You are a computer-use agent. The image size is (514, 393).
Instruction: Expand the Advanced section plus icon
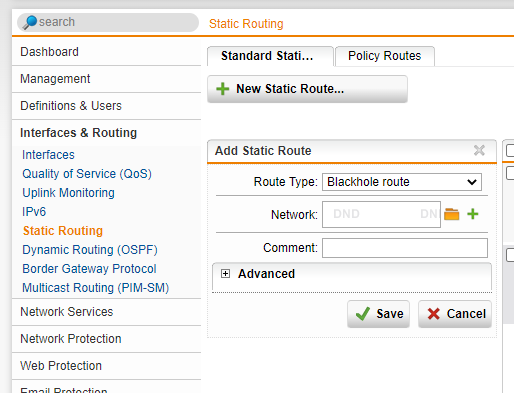pyautogui.click(x=225, y=274)
